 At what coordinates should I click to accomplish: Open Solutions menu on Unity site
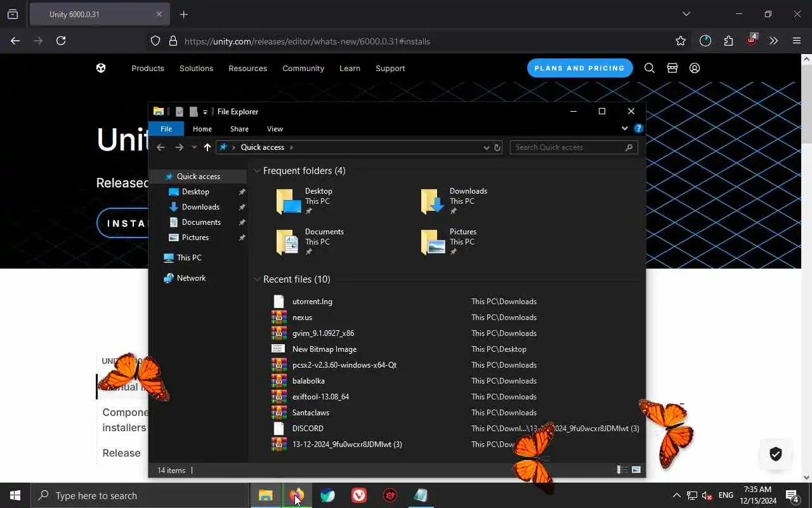click(196, 69)
